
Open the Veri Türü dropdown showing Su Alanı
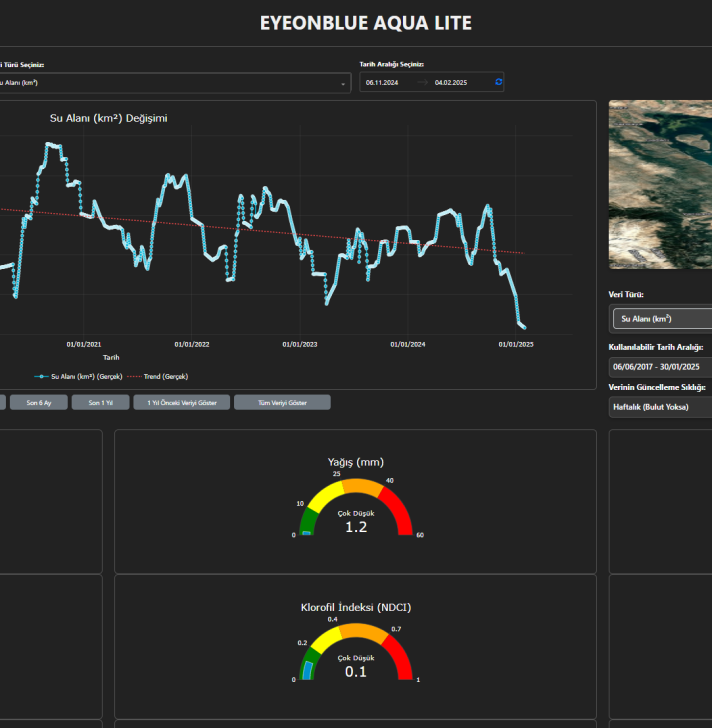[662, 319]
